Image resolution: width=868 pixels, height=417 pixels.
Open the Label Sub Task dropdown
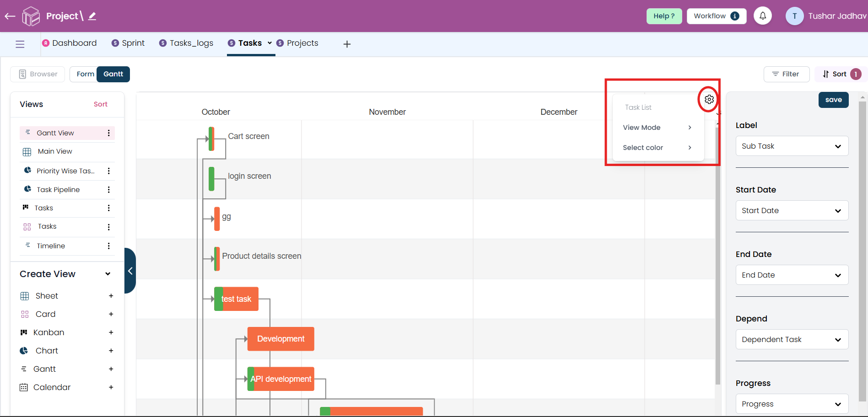click(792, 146)
